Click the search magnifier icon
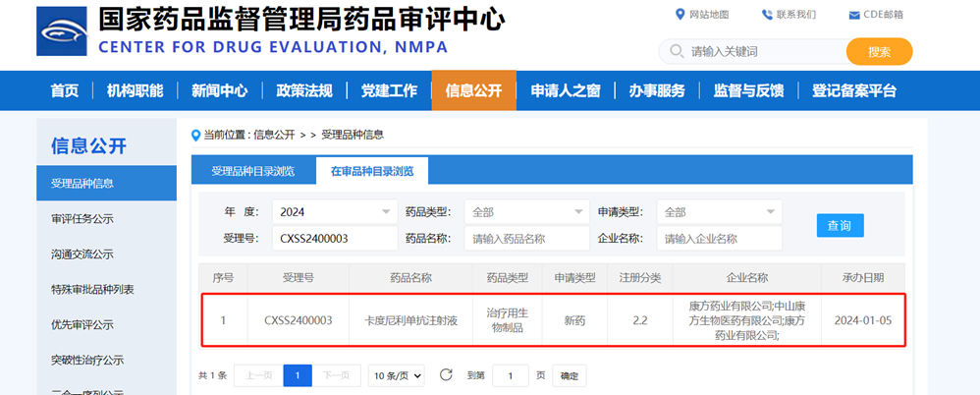 pyautogui.click(x=677, y=51)
